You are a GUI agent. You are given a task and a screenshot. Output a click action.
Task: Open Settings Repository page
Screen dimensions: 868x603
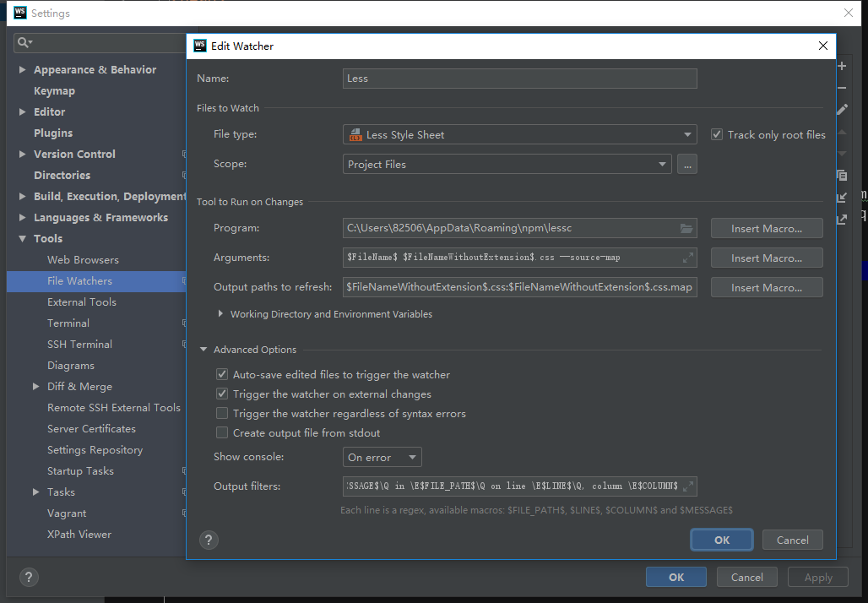coord(95,449)
